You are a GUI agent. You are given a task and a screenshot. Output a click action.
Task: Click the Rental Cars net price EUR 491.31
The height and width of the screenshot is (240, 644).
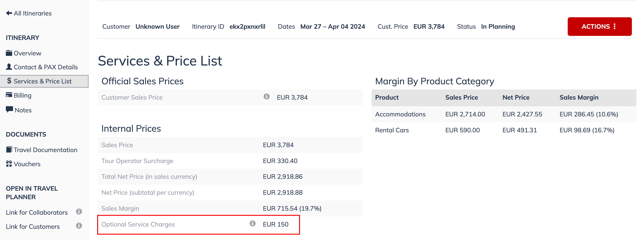click(x=519, y=130)
